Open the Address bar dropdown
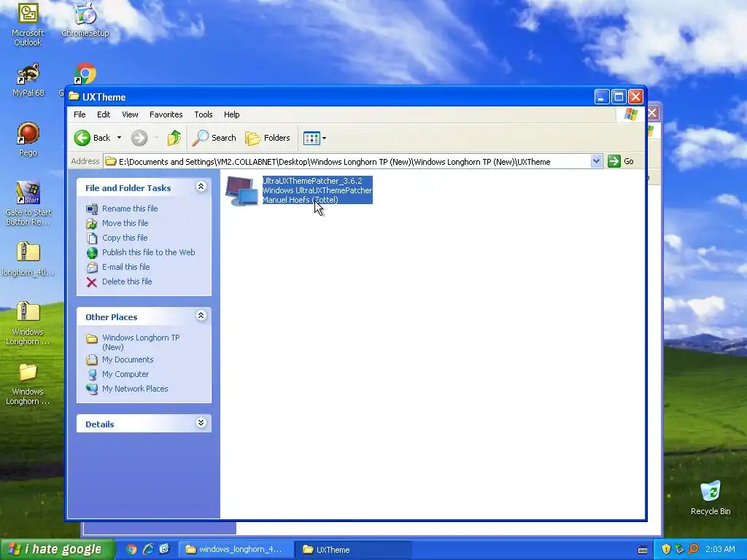Viewport: 747px width, 560px height. coord(596,161)
